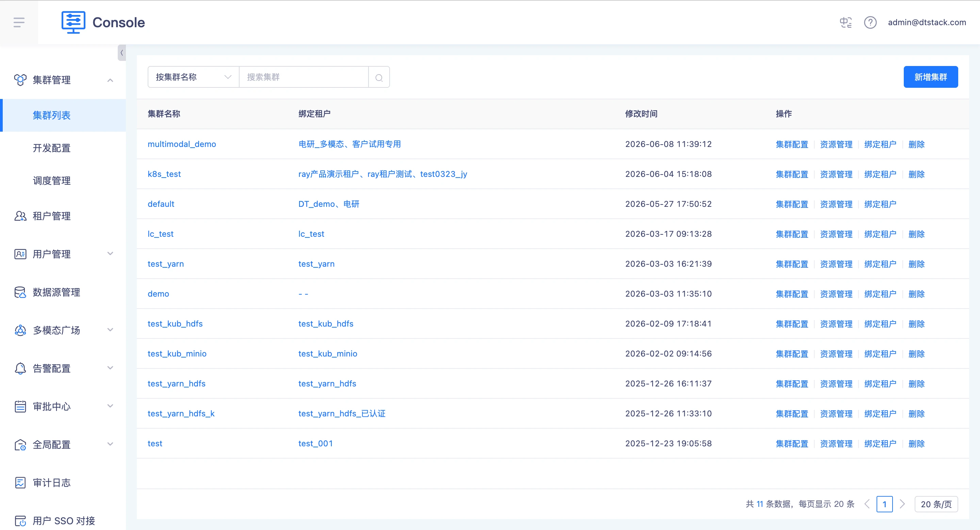Open the help question mark icon
The image size is (980, 530).
point(870,22)
